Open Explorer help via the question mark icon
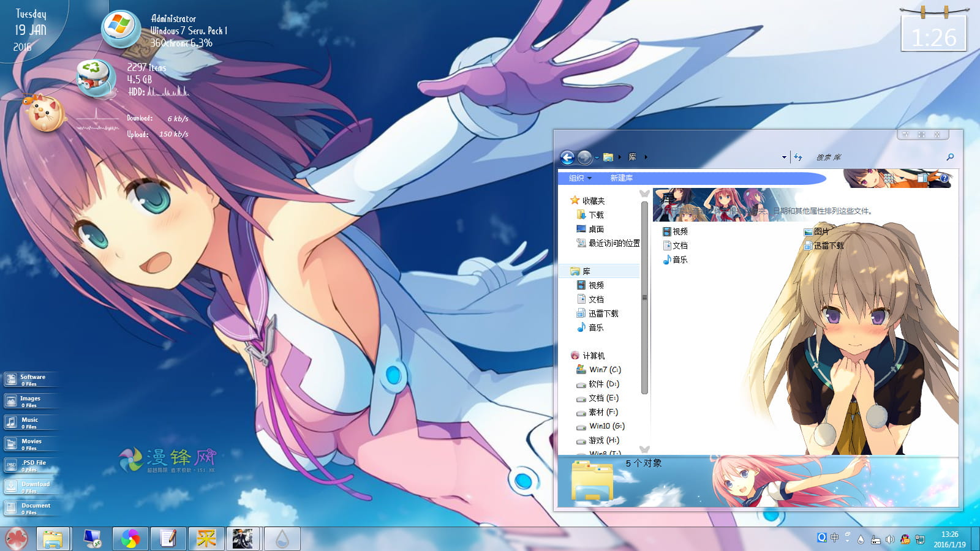Screen dimensions: 980x551 click(x=946, y=178)
